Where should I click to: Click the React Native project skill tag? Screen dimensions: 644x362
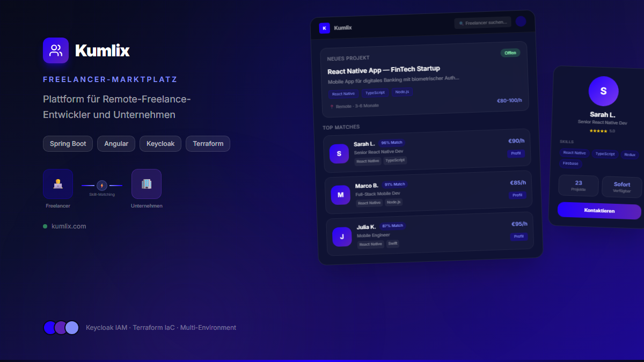343,94
